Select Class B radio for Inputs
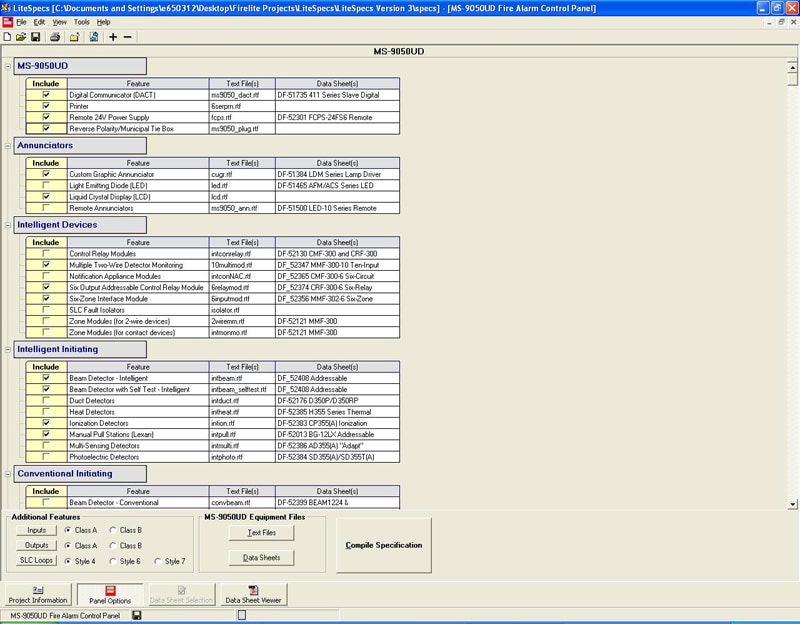 pos(113,530)
